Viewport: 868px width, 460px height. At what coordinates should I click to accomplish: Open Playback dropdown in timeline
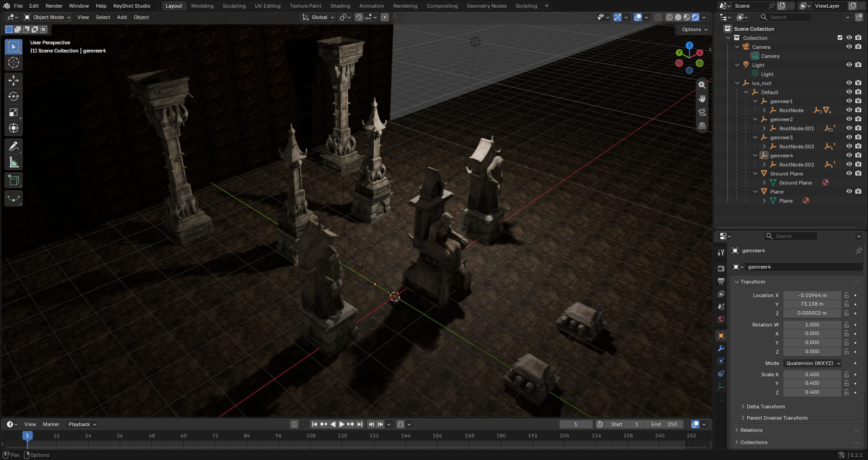click(x=82, y=424)
